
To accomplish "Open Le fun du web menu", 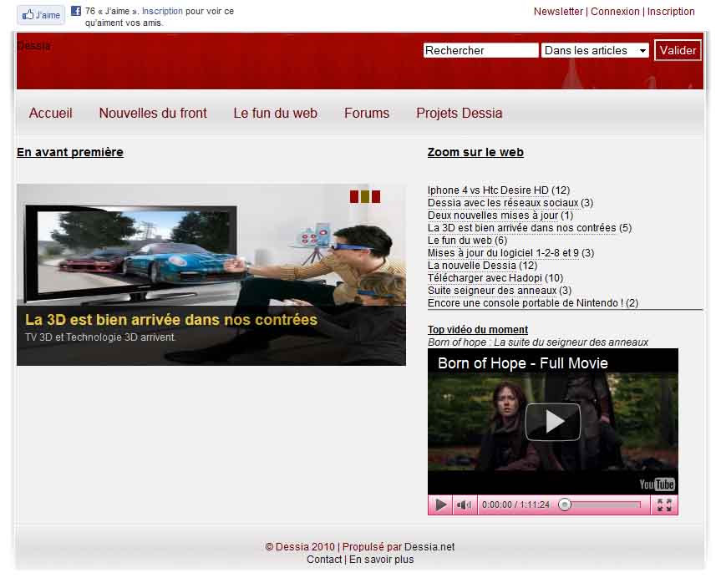I will pyautogui.click(x=275, y=113).
